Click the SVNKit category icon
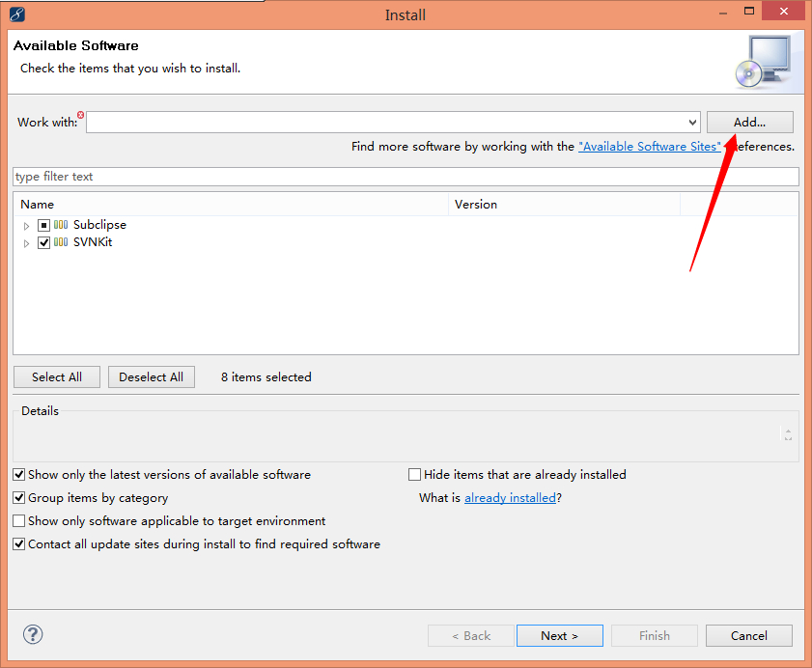The height and width of the screenshot is (668, 812). point(61,242)
